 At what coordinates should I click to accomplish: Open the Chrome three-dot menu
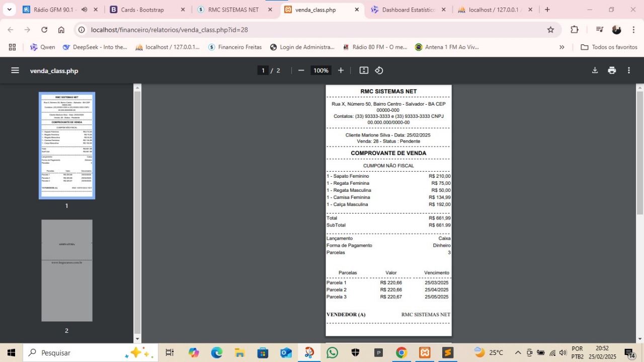633,30
